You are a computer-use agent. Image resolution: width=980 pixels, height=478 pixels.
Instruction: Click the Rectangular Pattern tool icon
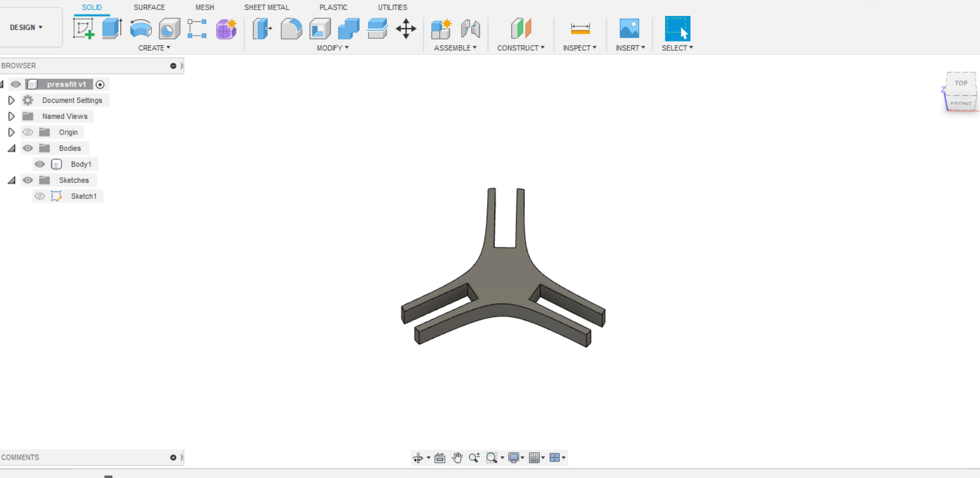coord(197,29)
